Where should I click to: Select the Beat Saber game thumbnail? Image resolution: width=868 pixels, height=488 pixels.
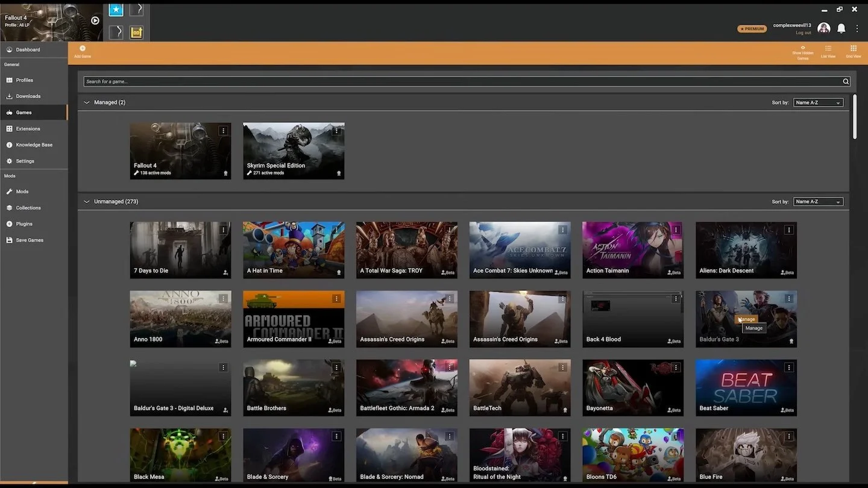click(746, 387)
